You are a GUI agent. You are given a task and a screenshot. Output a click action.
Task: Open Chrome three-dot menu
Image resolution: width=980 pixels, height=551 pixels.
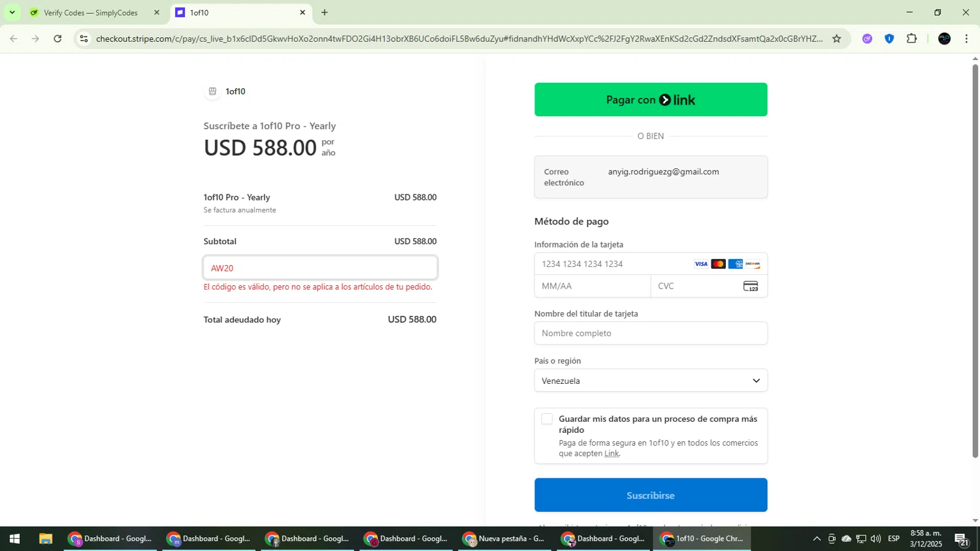click(966, 39)
